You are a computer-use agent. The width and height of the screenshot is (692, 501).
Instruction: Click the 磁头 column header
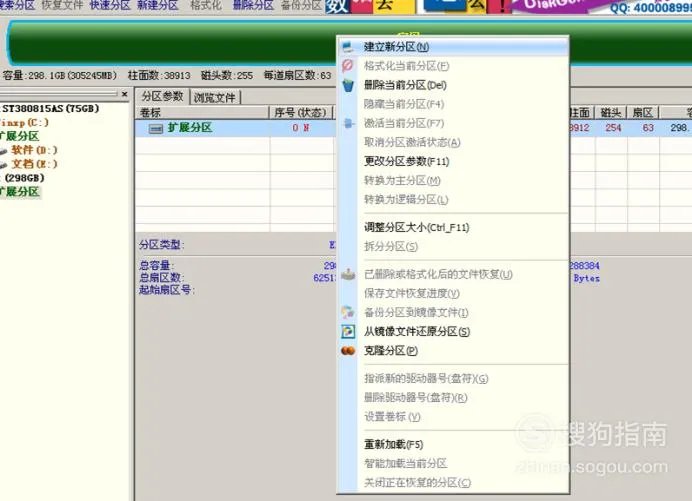pos(611,113)
